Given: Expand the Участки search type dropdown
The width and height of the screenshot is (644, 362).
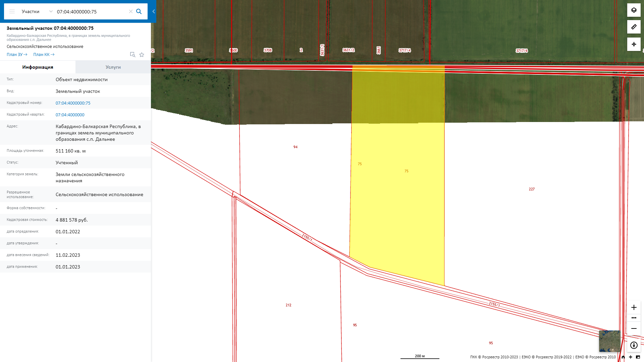Looking at the screenshot, I should point(51,11).
